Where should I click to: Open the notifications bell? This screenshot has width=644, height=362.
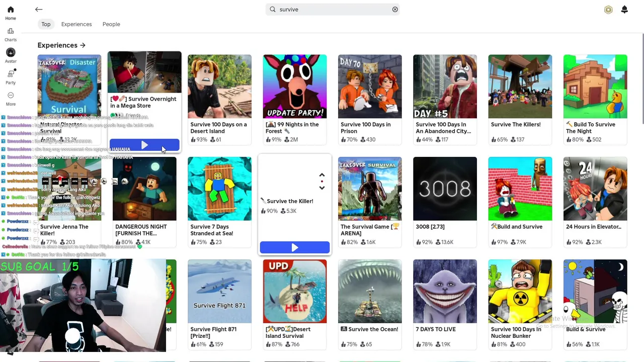[x=624, y=10]
